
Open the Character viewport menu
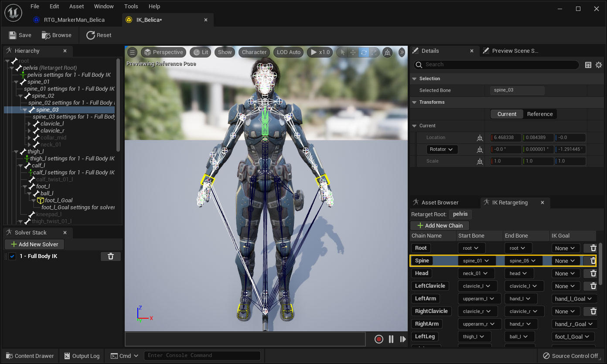pos(254,52)
